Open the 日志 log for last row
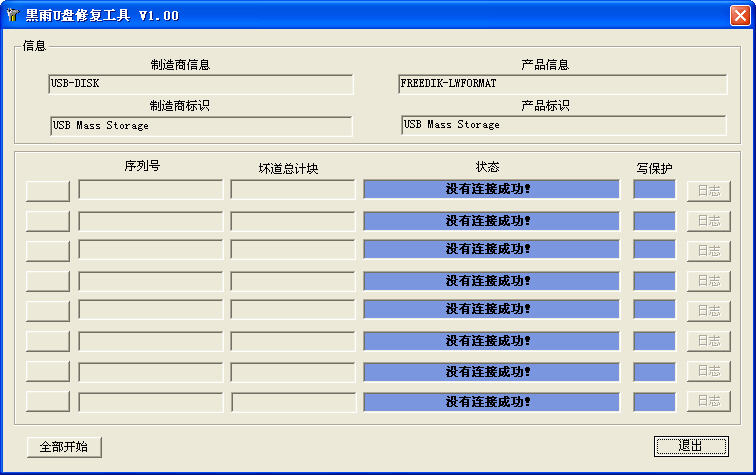This screenshot has width=756, height=475. (708, 401)
